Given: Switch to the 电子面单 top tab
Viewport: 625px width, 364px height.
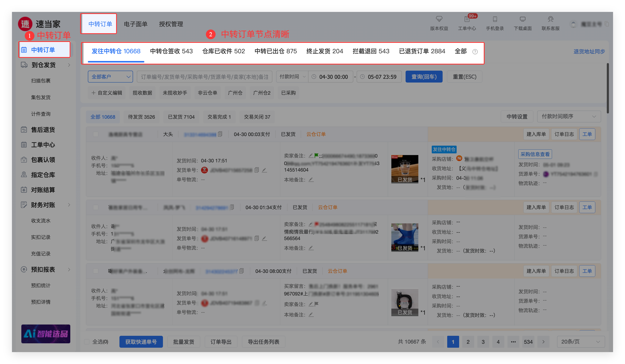Looking at the screenshot, I should click(136, 24).
